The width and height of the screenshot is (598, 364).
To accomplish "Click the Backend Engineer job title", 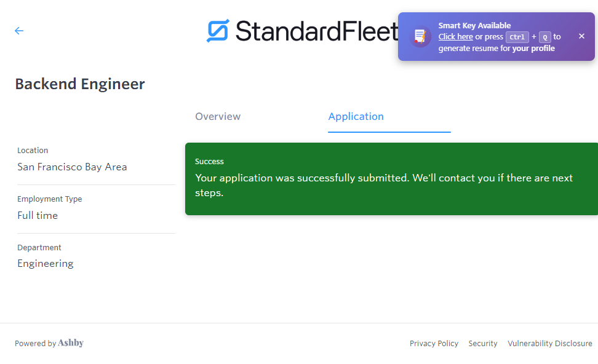I will pos(80,84).
